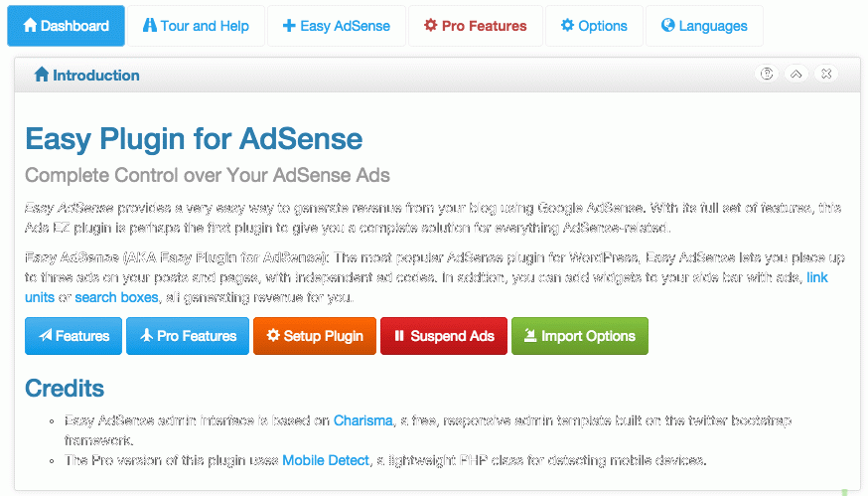Click the Pro Features plane button

tap(188, 336)
